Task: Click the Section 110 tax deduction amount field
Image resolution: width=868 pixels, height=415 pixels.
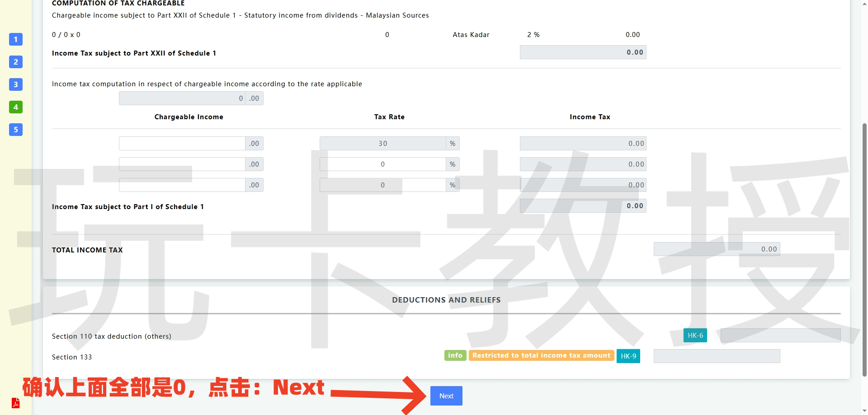Action: (781, 336)
